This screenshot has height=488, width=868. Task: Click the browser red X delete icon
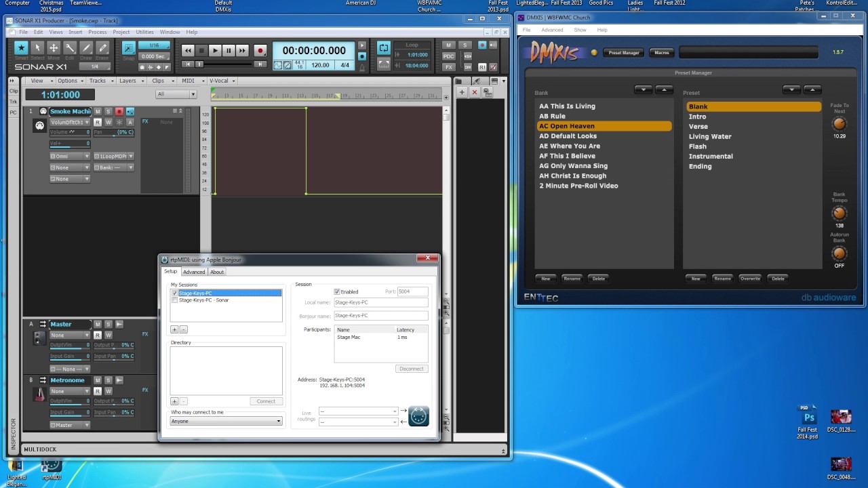[475, 92]
